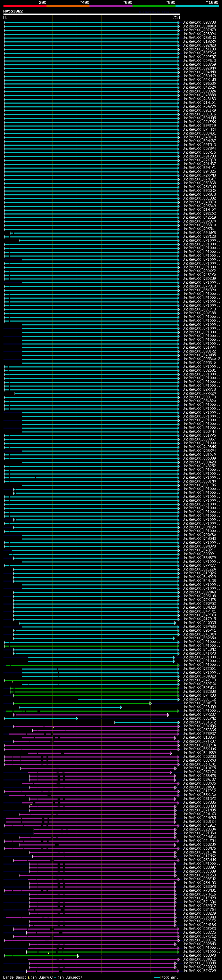The width and height of the screenshot is (222, 980).
Task: Open hit UniRef100_Q0WWX9
Action: click(199, 26)
